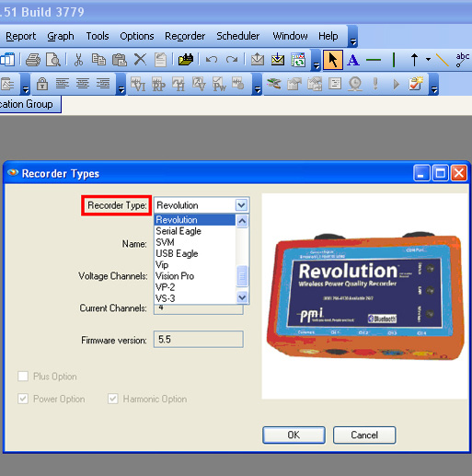Open the arrow tool dropdown caret

coord(428,59)
